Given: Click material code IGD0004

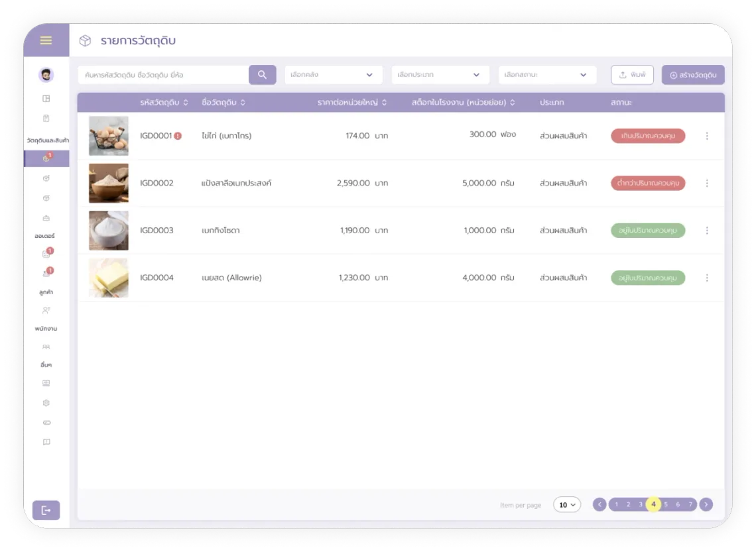Looking at the screenshot, I should click(157, 278).
